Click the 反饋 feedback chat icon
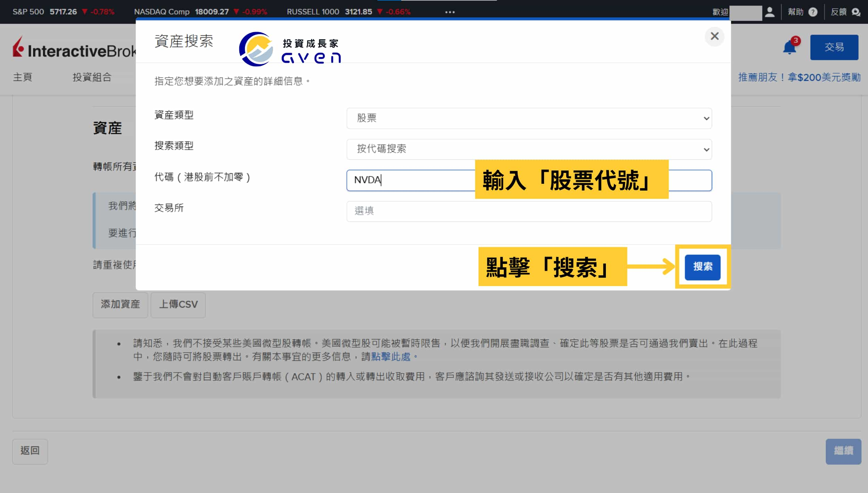 click(x=856, y=12)
